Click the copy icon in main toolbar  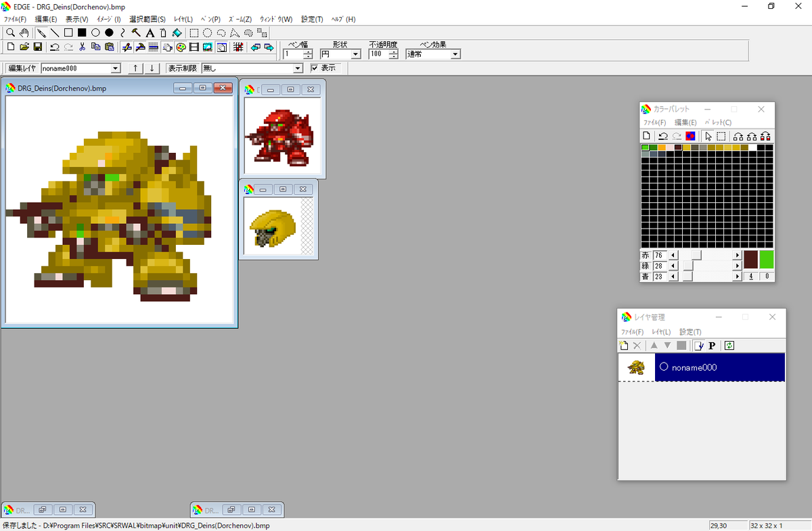click(95, 47)
